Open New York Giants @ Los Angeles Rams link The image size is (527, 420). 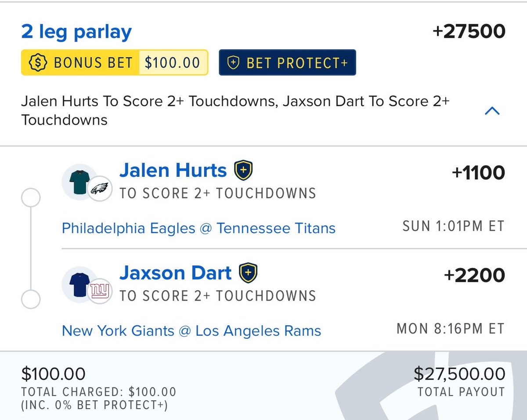[191, 330]
